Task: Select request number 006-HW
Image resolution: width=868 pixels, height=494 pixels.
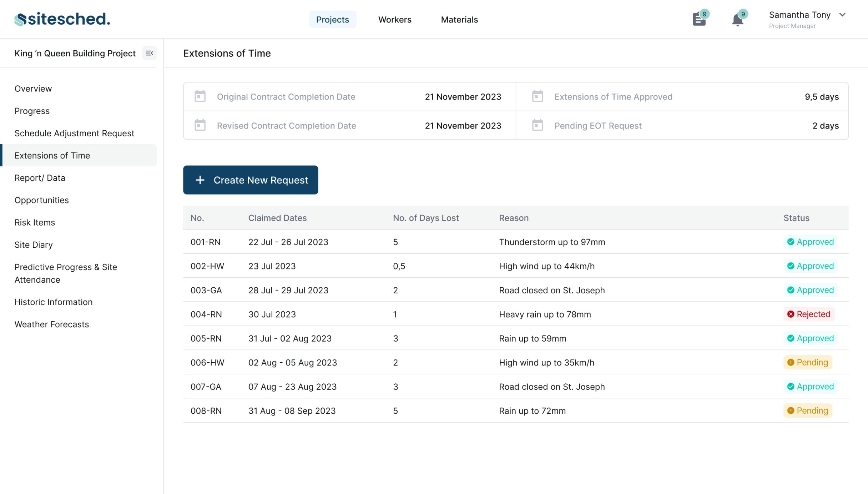Action: pos(207,363)
